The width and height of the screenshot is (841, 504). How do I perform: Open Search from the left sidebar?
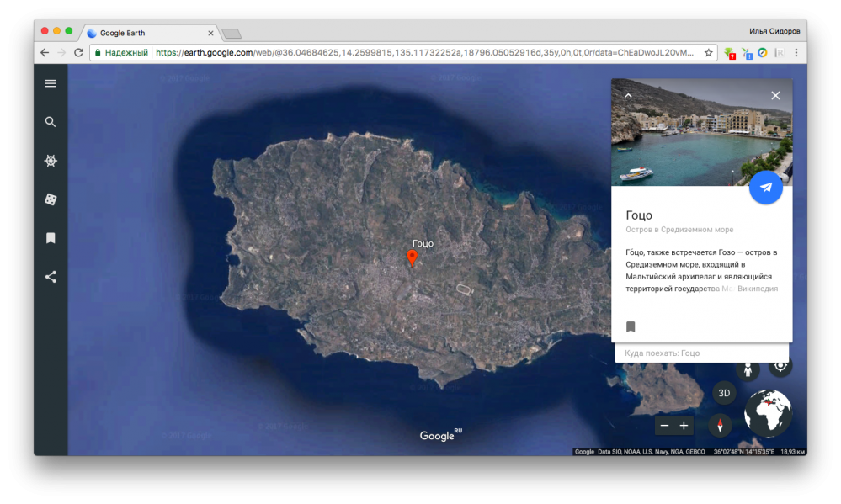(51, 122)
